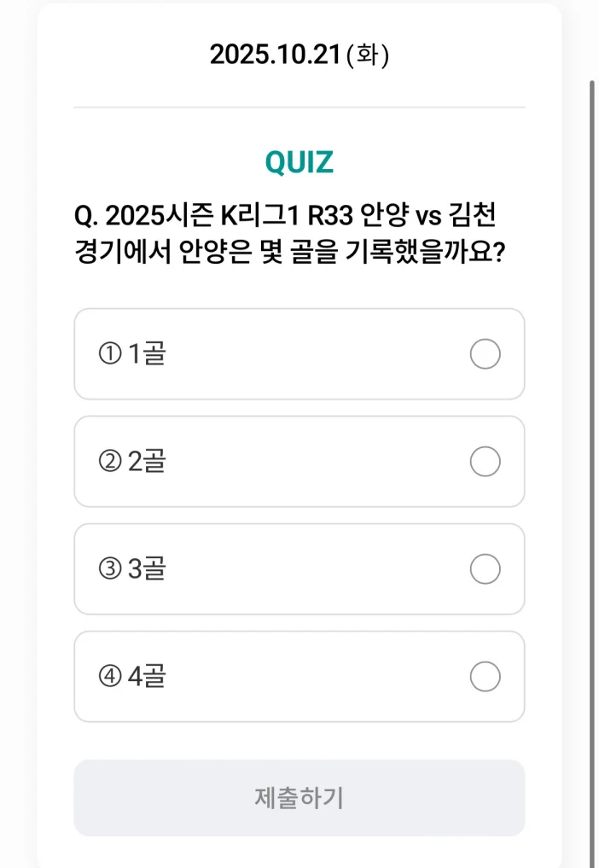Tap the unfilled circle next to 4골
599x868 pixels.
coord(485,677)
